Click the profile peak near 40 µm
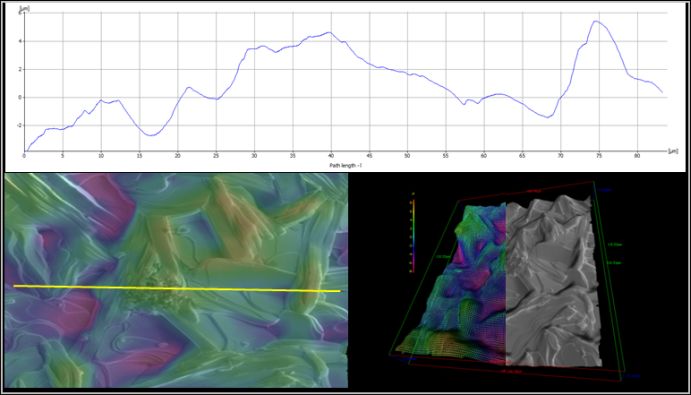Image resolution: width=691 pixels, height=395 pixels. (x=328, y=32)
